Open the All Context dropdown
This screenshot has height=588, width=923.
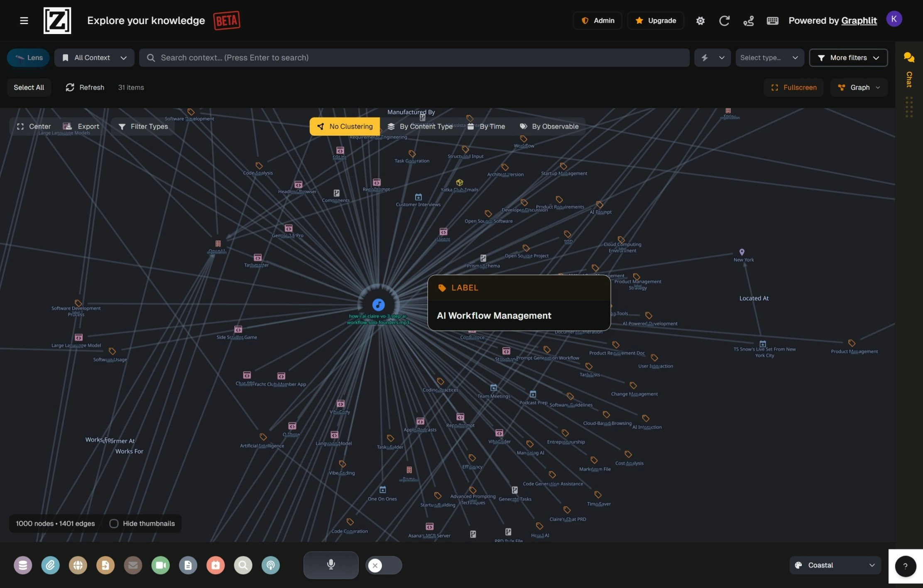pos(94,58)
